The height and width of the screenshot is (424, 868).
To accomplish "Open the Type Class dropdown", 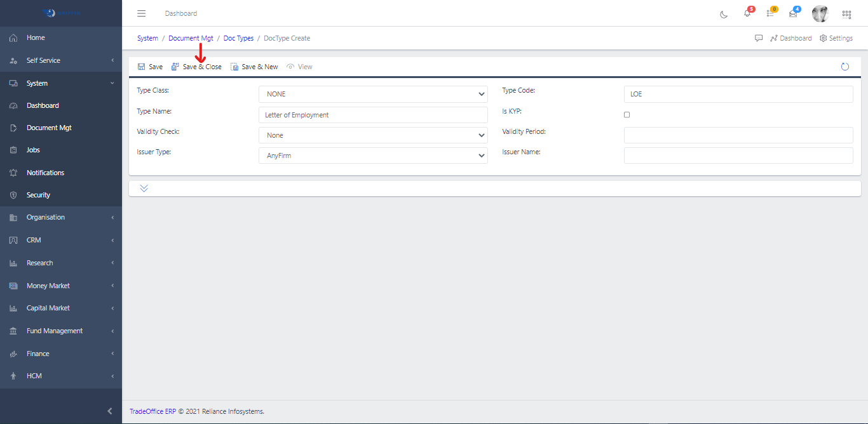I will (x=373, y=94).
